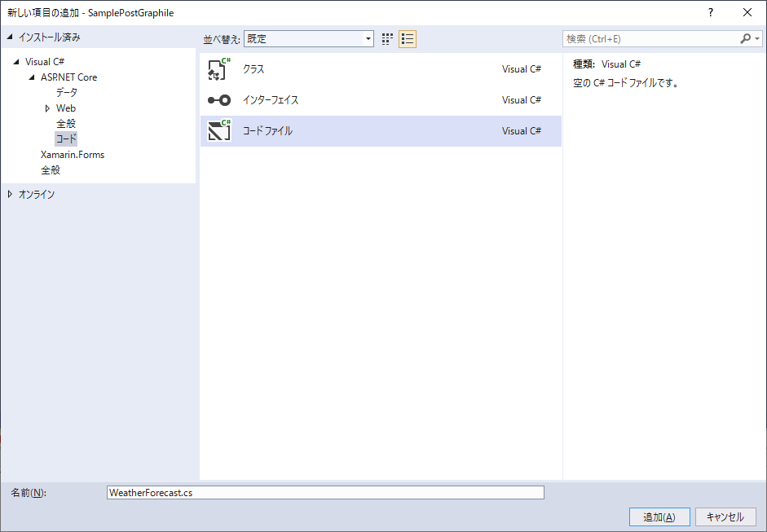Select 全般 under ASP.NET Core
767x532 pixels.
[x=65, y=123]
